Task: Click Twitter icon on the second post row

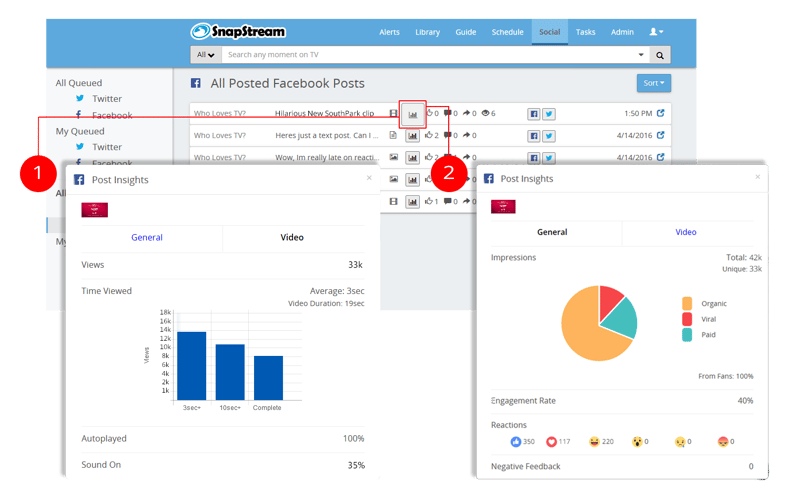Action: 549,135
